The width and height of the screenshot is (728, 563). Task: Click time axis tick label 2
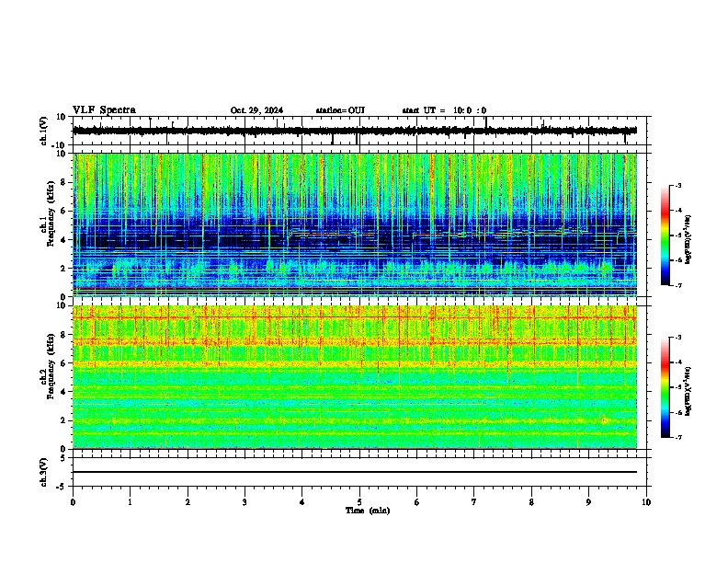click(x=188, y=502)
